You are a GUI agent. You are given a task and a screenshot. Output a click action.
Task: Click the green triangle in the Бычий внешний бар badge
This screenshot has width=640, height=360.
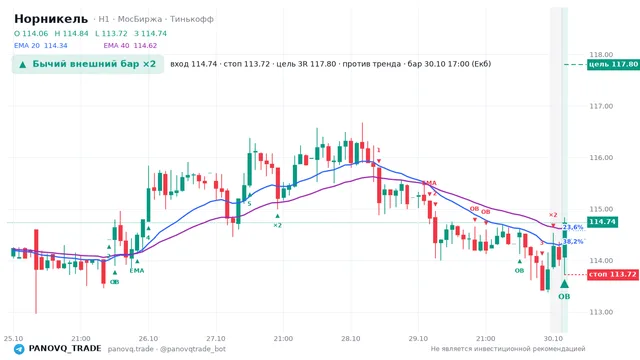point(23,64)
